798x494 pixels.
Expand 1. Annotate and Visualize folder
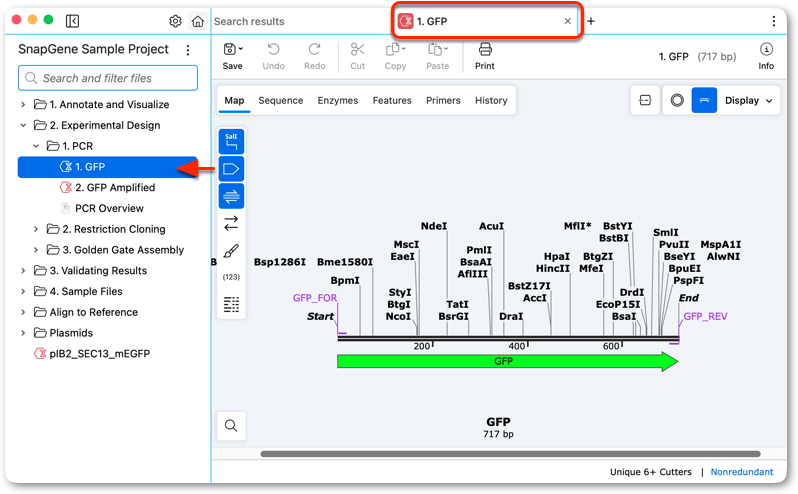click(23, 104)
